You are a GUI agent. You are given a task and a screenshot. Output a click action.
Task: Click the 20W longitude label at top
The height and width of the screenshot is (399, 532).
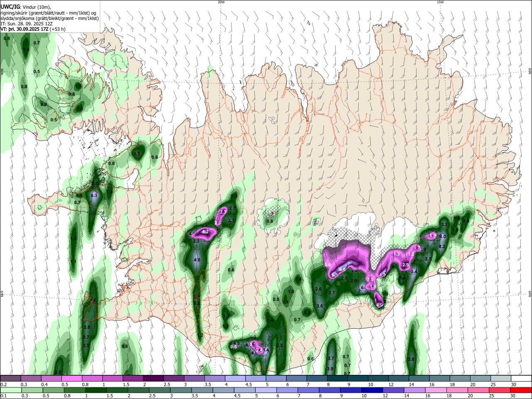point(221,2)
